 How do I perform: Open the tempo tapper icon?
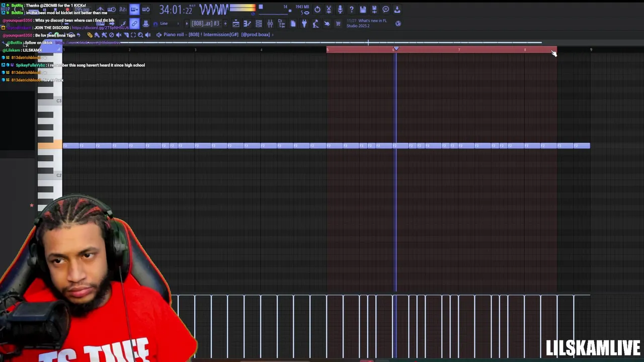point(315,24)
